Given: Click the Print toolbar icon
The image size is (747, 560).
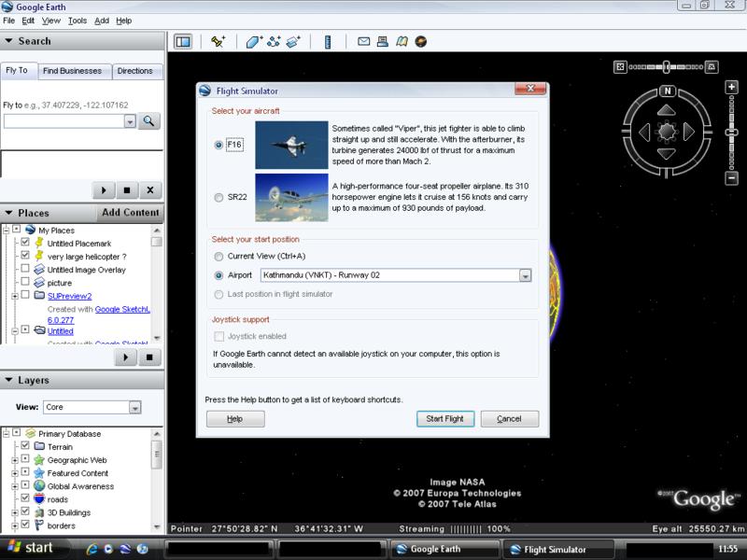Looking at the screenshot, I should (x=383, y=41).
